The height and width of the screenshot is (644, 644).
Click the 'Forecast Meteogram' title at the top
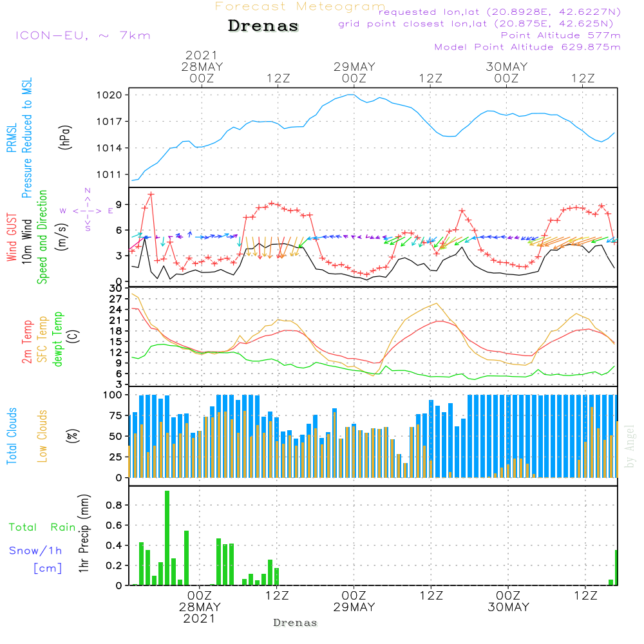click(x=300, y=7)
